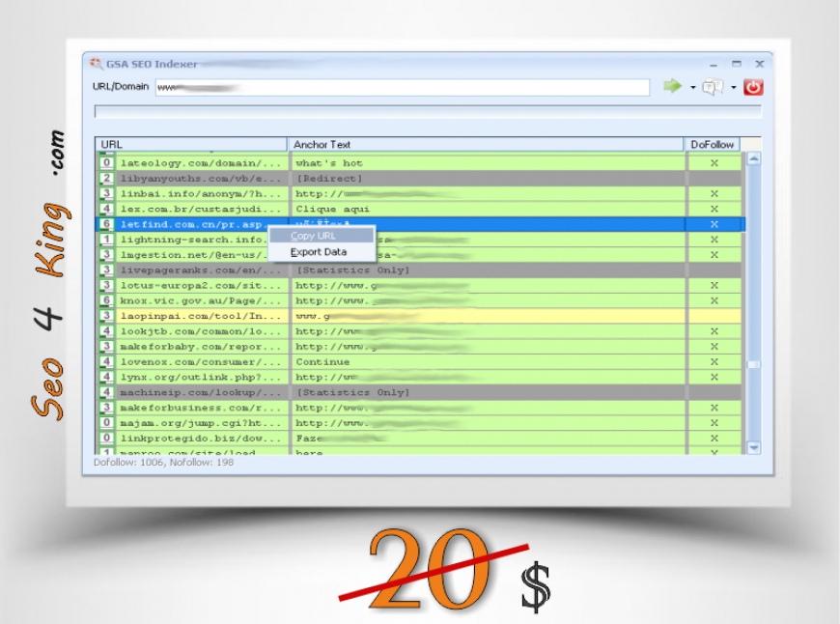Viewport: 840px width, 624px height.
Task: Click "[Redirect]" anchor cell
Action: [x=329, y=179]
